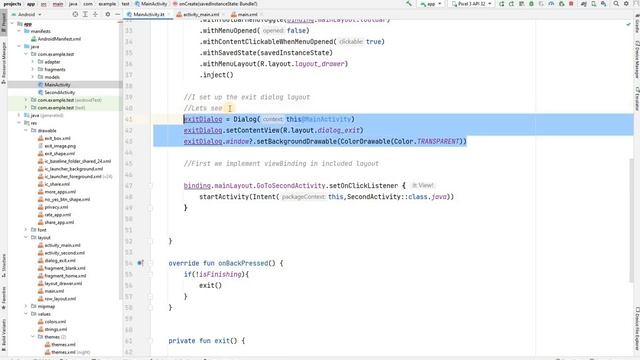This screenshot has height=360, width=640.
Task: Click Expand All icon in Project panel
Action: pyautogui.click(x=85, y=14)
